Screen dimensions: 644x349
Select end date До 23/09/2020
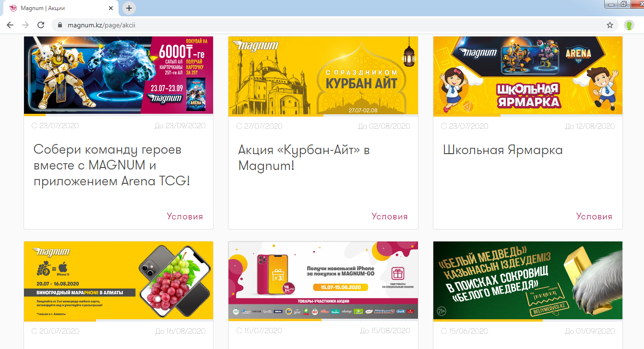tap(180, 126)
